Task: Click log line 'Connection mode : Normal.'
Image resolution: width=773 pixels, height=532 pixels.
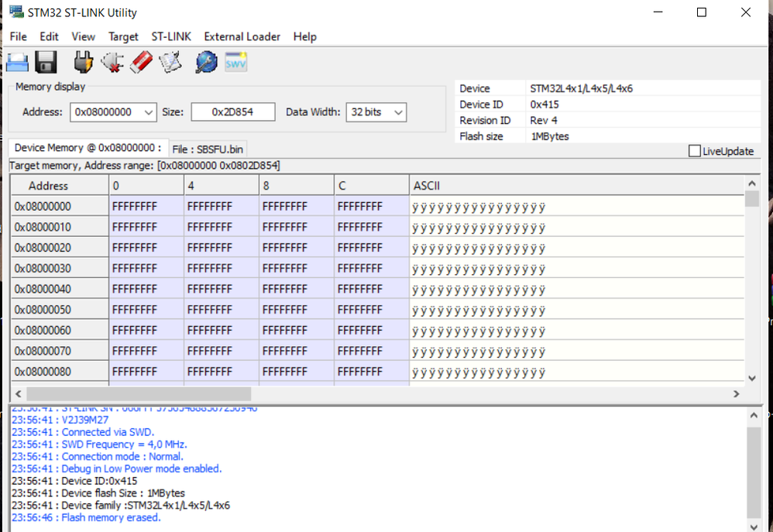Action: (x=98, y=457)
